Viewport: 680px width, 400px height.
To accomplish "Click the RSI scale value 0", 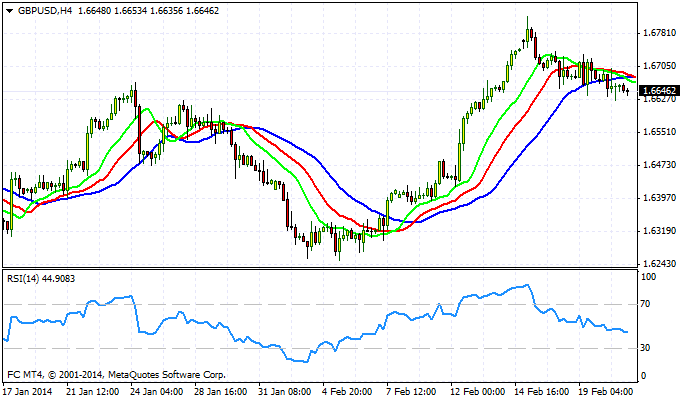I will point(643,376).
